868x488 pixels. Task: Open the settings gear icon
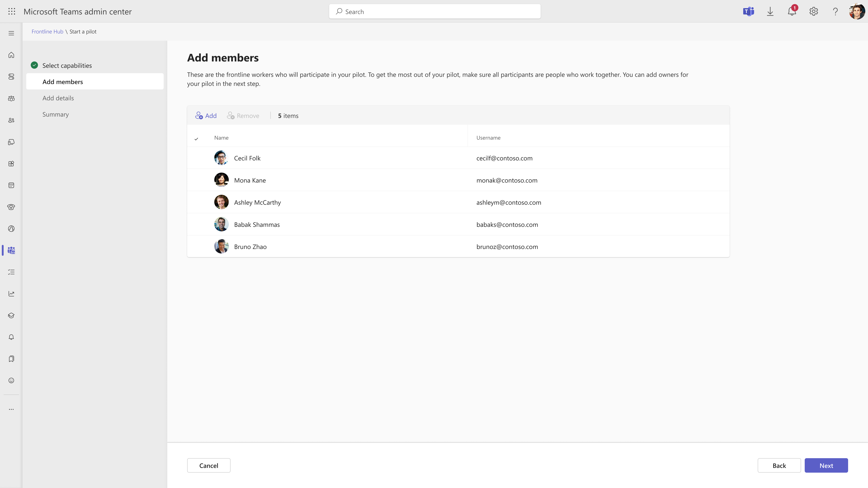coord(813,11)
